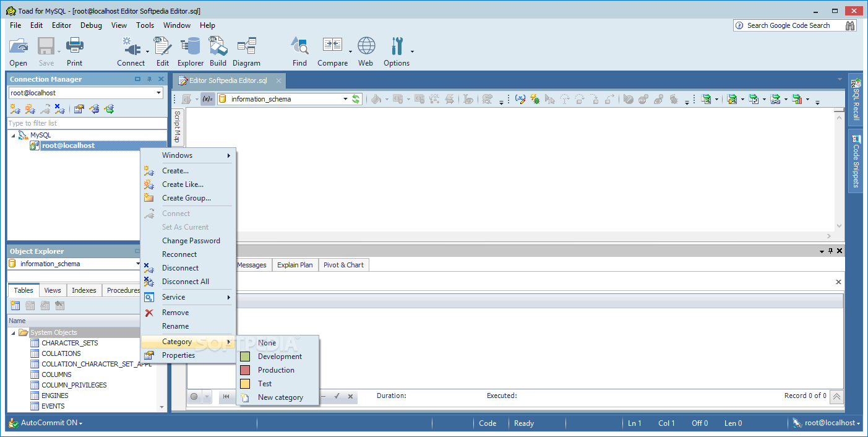The image size is (868, 437).
Task: Open information_schema dropdown in Object Explorer
Action: 138,264
